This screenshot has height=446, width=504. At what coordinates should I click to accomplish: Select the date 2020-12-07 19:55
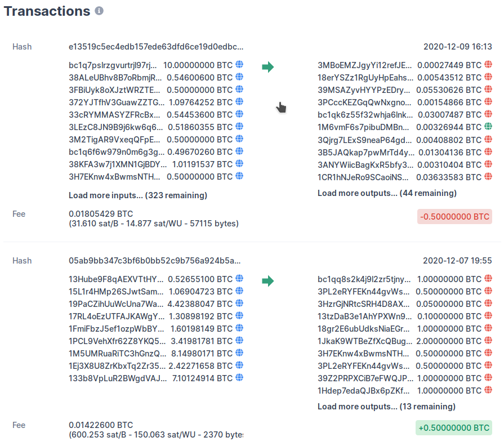(457, 261)
